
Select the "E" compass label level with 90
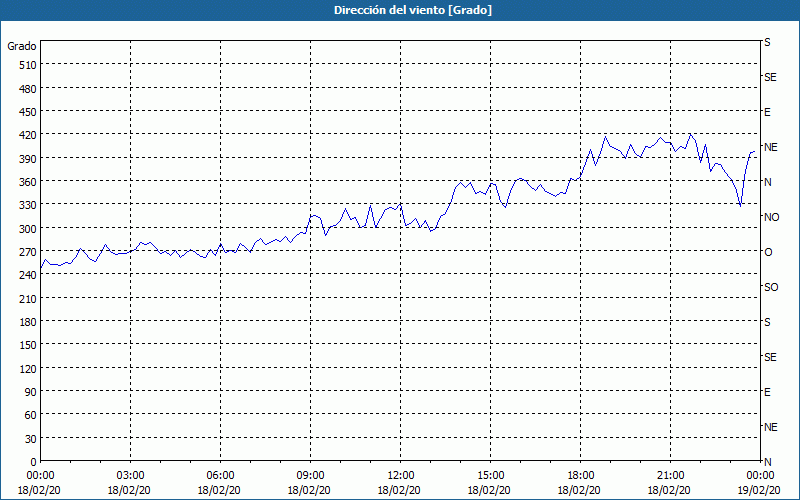tap(767, 392)
